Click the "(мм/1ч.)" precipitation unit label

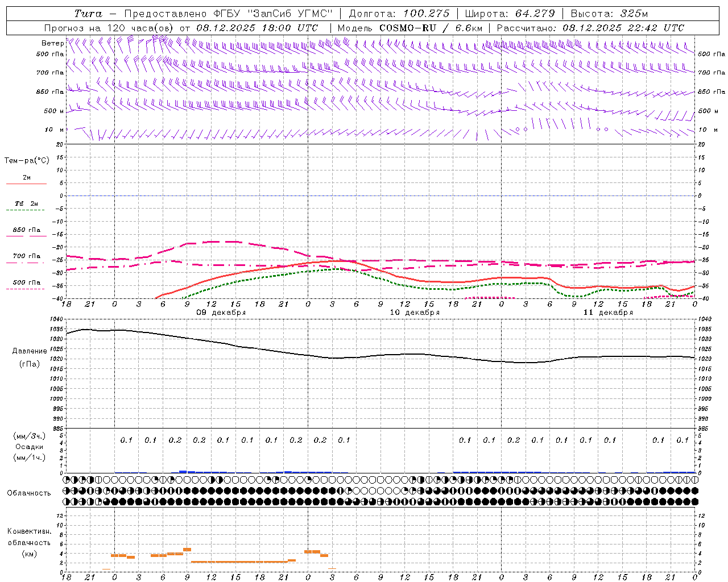(x=29, y=458)
